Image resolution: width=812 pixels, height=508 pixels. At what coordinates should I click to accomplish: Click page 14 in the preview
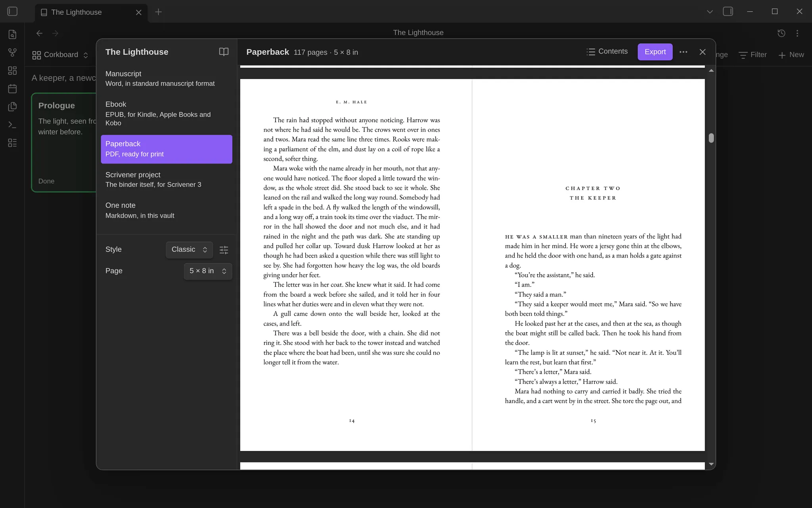tap(356, 265)
